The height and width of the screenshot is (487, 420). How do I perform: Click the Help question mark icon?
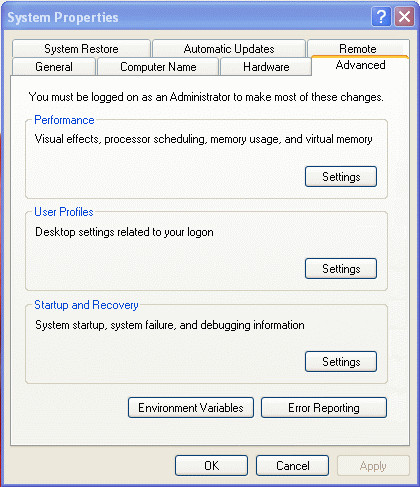click(381, 17)
